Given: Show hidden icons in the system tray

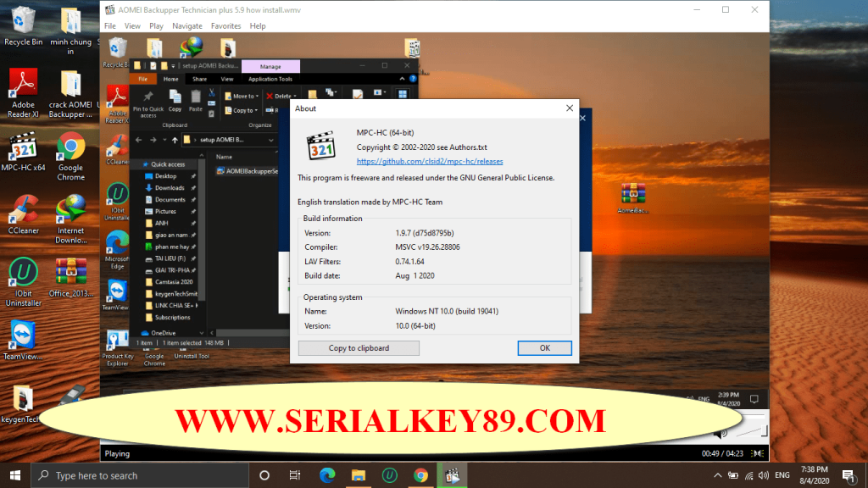Looking at the screenshot, I should 720,475.
